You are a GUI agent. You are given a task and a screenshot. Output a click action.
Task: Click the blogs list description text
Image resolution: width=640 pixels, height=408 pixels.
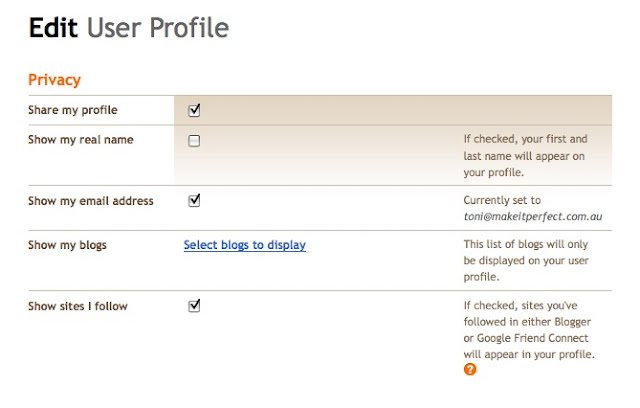[x=526, y=260]
